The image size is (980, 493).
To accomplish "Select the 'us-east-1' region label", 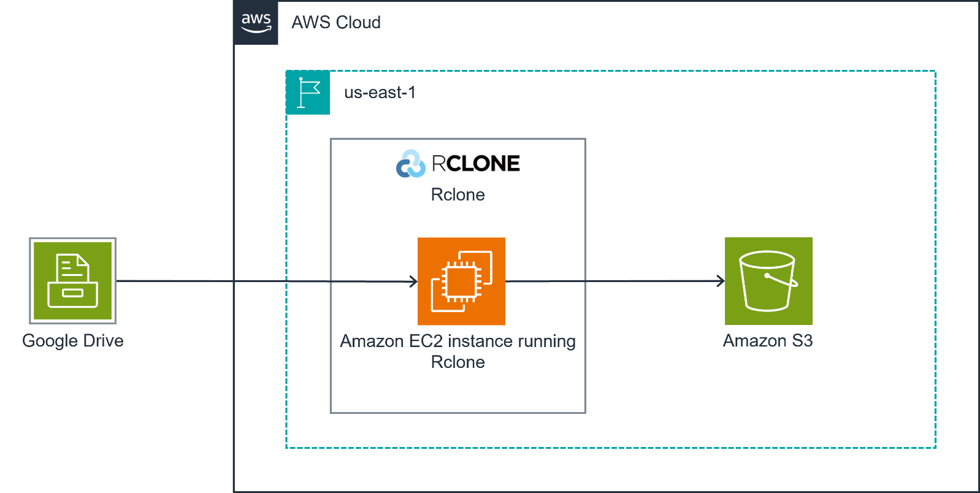I will tap(380, 93).
